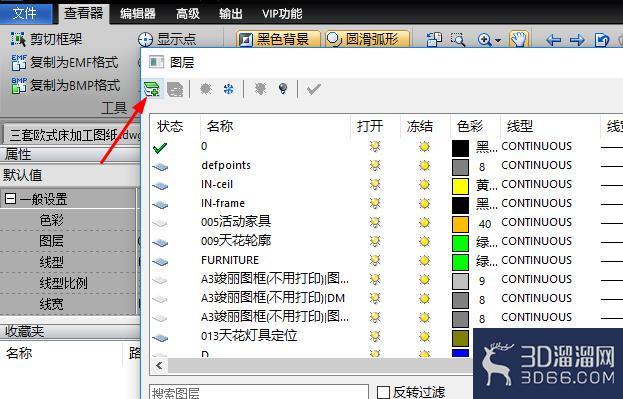Click black color swatch of layer 0
Viewport: 623px width, 399px height.
tap(460, 148)
